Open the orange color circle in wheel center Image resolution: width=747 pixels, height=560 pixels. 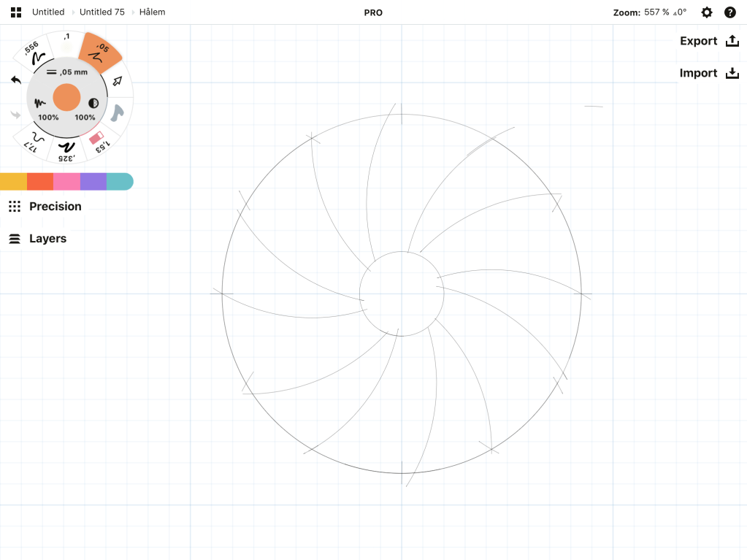tap(66, 97)
